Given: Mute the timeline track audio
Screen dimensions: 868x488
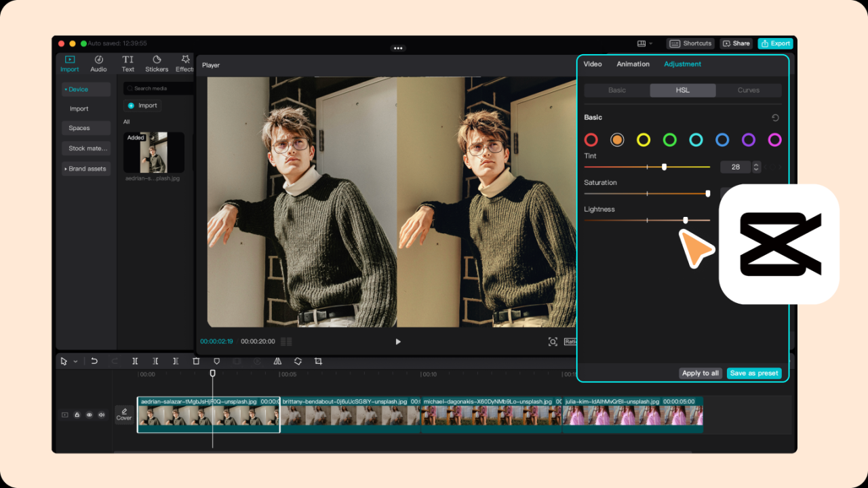Looking at the screenshot, I should coord(102,415).
